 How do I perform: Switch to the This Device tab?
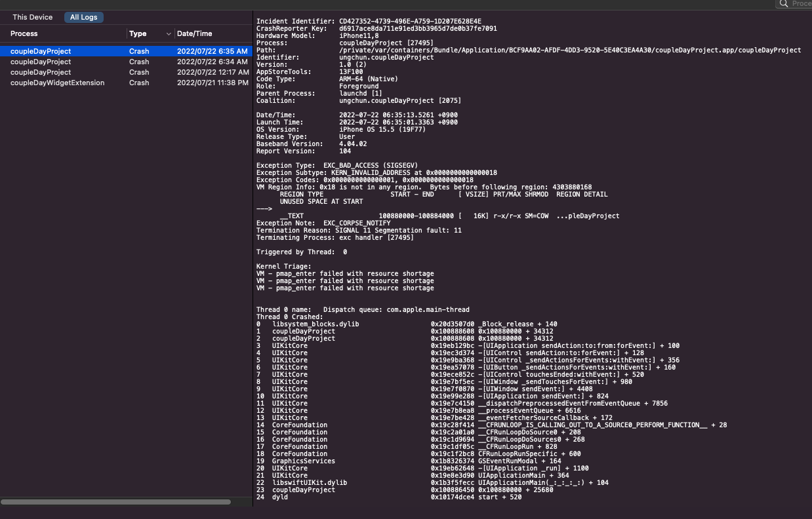pos(32,17)
